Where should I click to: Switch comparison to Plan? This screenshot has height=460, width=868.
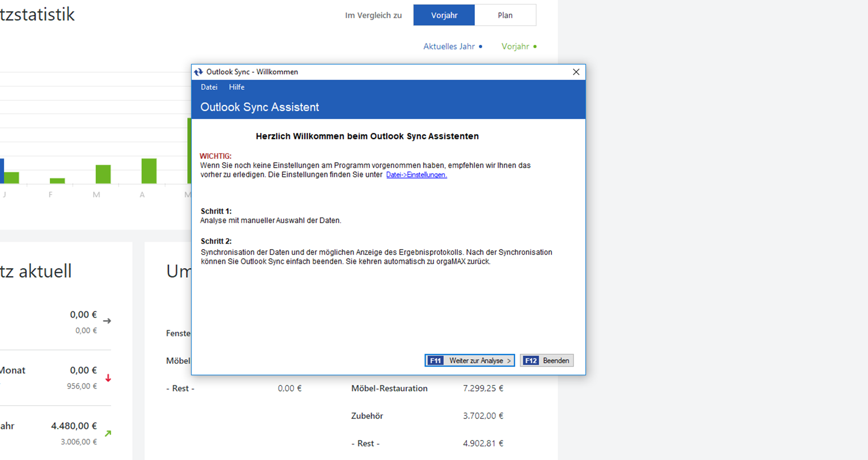coord(505,15)
